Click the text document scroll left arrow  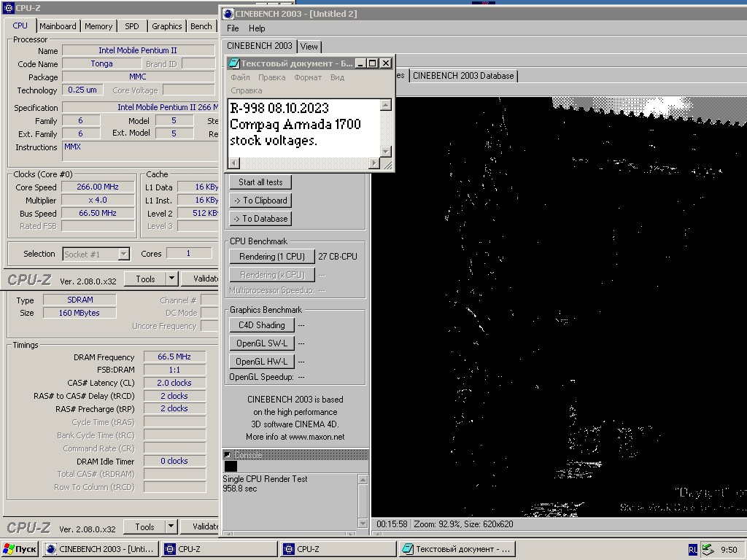(x=233, y=163)
